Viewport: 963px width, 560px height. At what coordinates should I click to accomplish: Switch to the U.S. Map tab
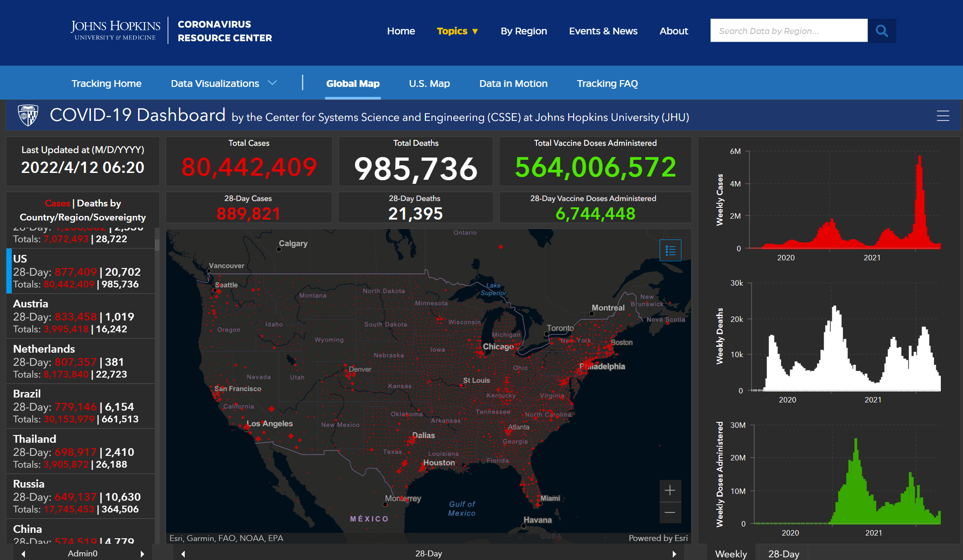[429, 83]
